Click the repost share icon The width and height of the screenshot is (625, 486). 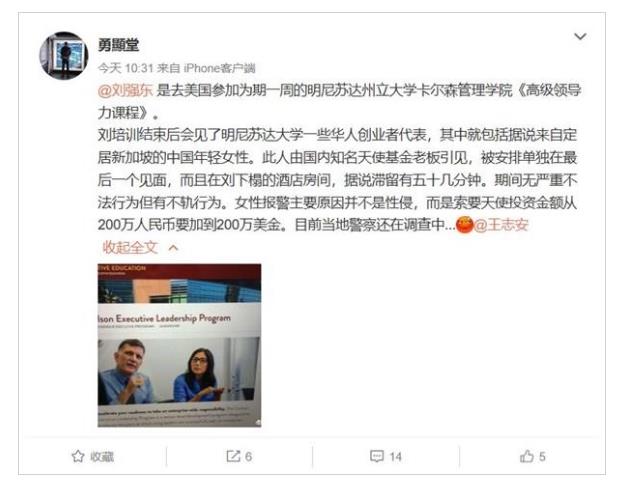click(x=233, y=456)
